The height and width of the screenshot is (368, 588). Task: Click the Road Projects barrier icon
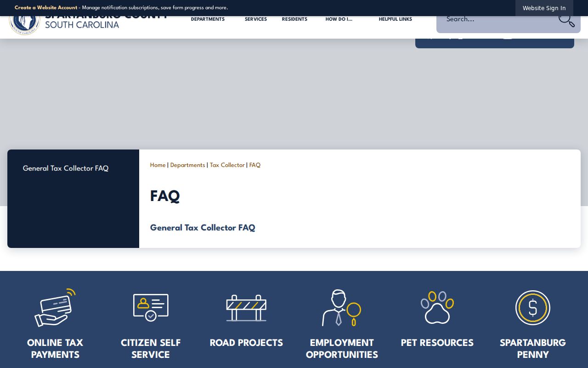tap(246, 308)
